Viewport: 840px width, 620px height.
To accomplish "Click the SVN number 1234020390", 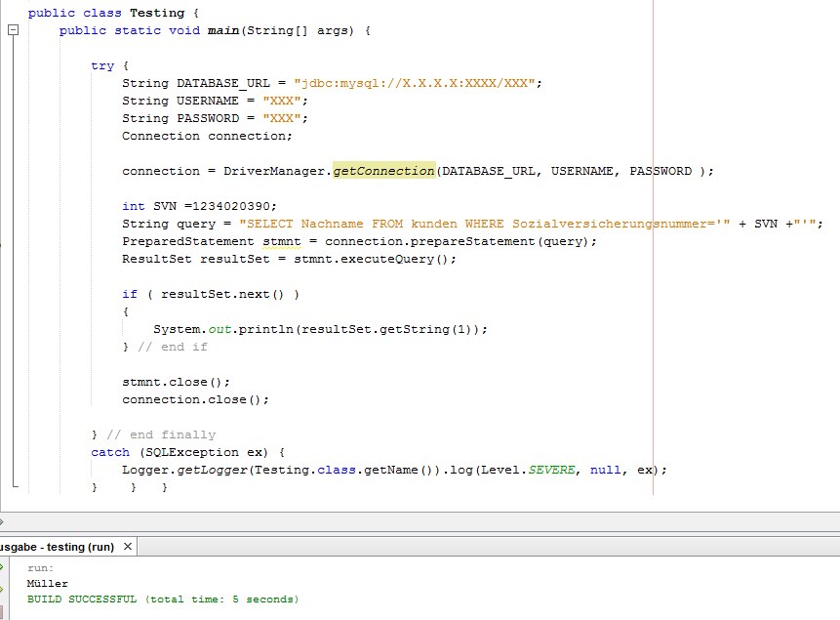I will click(230, 206).
